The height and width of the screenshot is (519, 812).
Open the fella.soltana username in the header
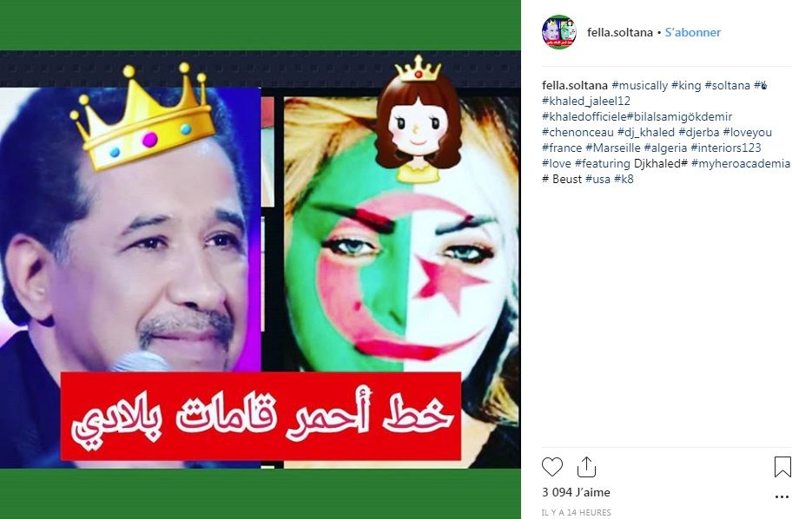[x=620, y=32]
